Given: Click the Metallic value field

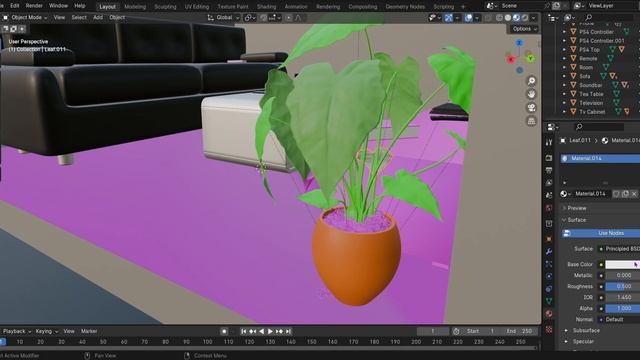Looking at the screenshot, I should click(622, 276).
